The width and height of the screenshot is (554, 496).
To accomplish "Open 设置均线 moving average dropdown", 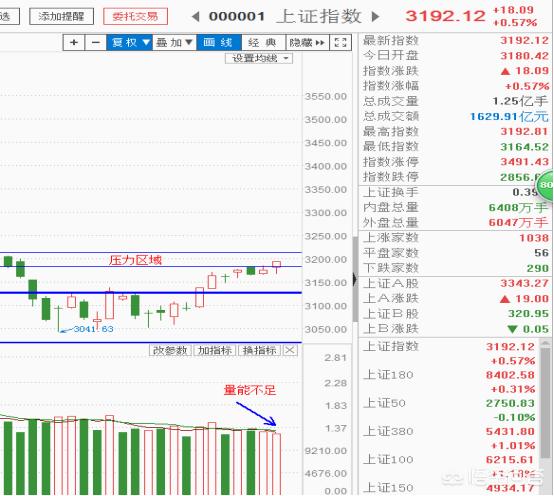I will click(259, 58).
